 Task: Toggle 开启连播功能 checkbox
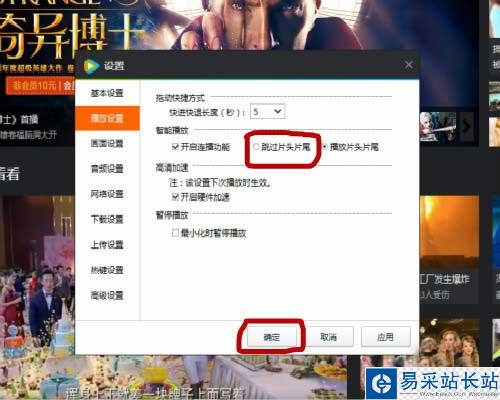(x=175, y=147)
